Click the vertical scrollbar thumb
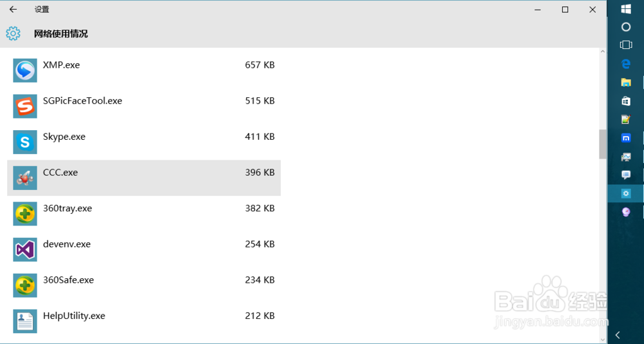This screenshot has width=644, height=344. pos(603,144)
